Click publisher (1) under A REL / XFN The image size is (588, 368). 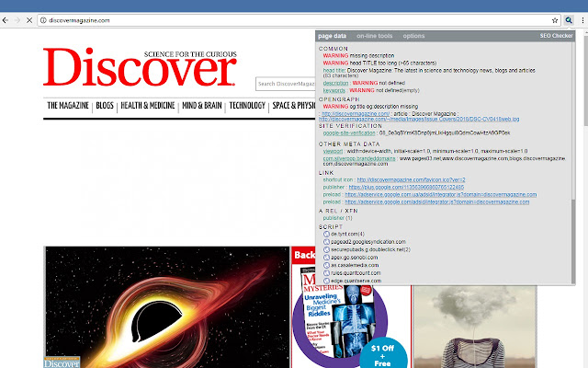[337, 218]
